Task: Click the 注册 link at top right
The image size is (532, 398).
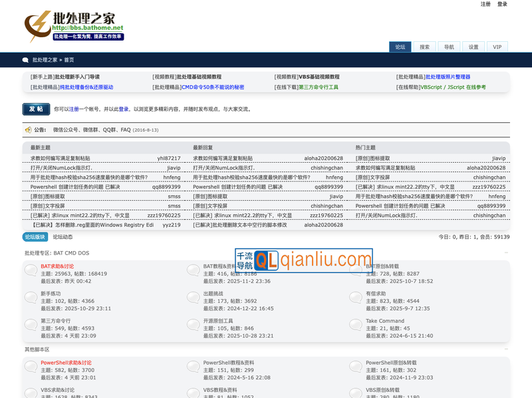Action: (485, 4)
